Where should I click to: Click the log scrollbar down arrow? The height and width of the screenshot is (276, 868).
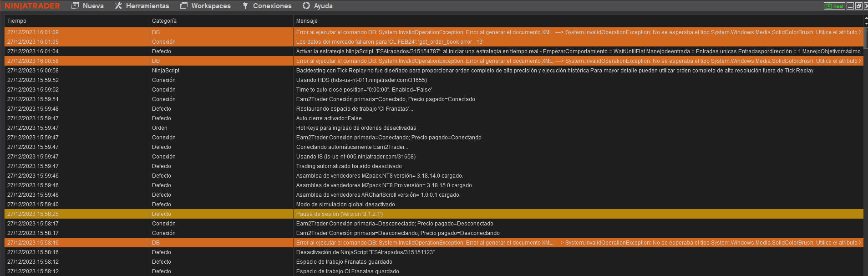[x=866, y=24]
